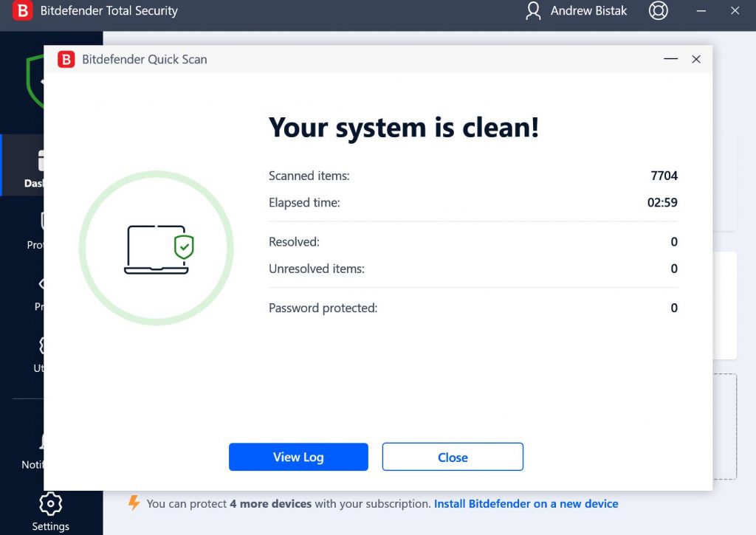Click the Scanned items count 7704
This screenshot has width=756, height=535.
(x=664, y=176)
